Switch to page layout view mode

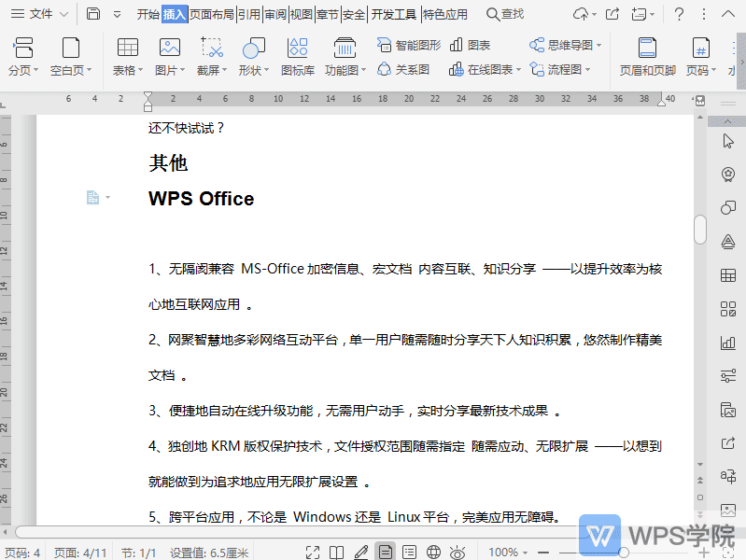click(x=385, y=553)
